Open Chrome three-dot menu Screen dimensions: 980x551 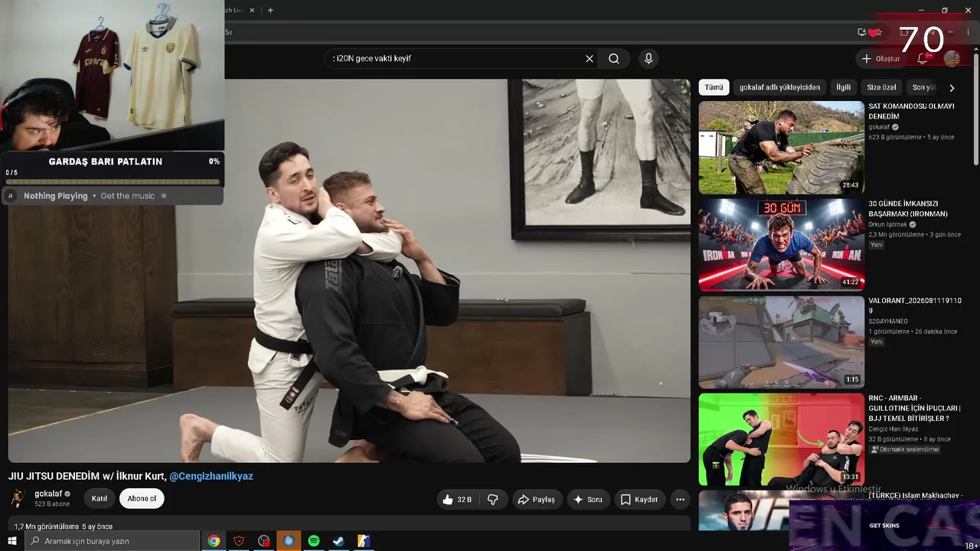coord(968,32)
